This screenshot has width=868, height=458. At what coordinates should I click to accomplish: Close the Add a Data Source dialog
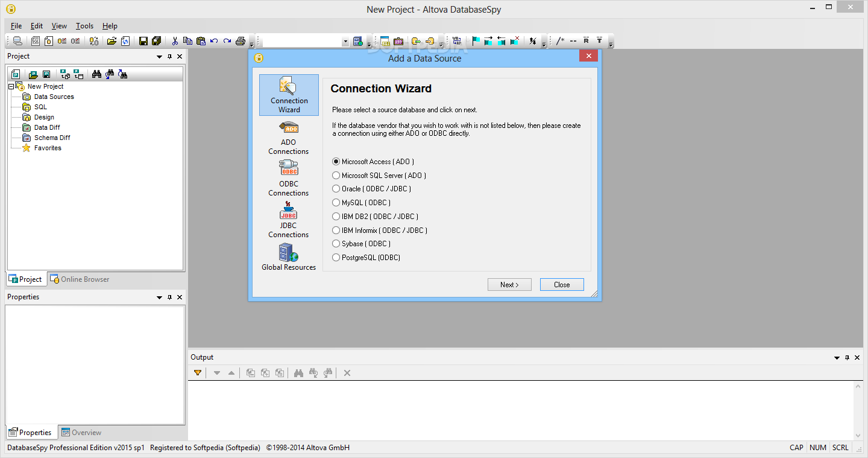point(588,56)
